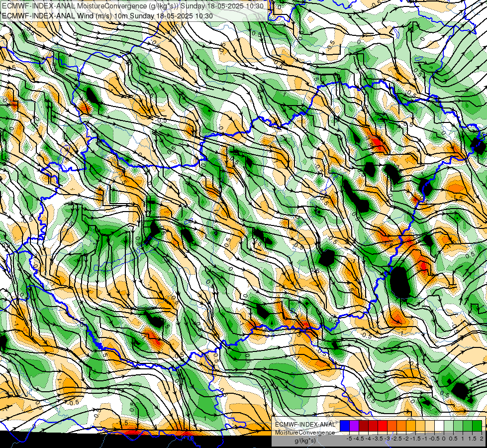
Task: Select legend swatch between -2.5 and -2
Action: [401, 426]
